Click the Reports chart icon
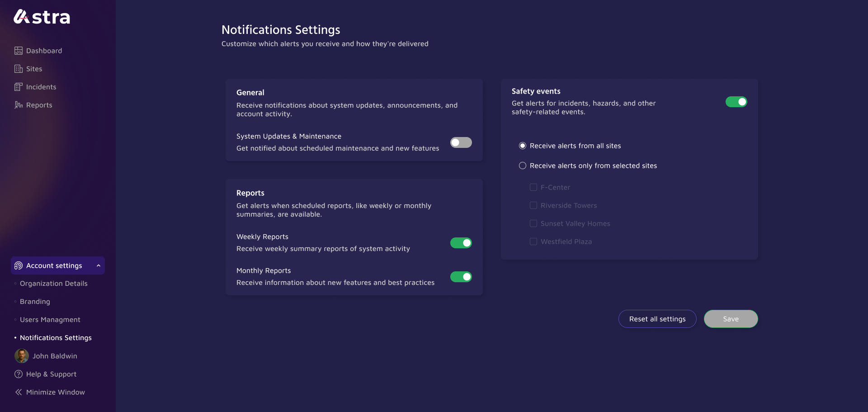This screenshot has height=412, width=868. [x=19, y=105]
